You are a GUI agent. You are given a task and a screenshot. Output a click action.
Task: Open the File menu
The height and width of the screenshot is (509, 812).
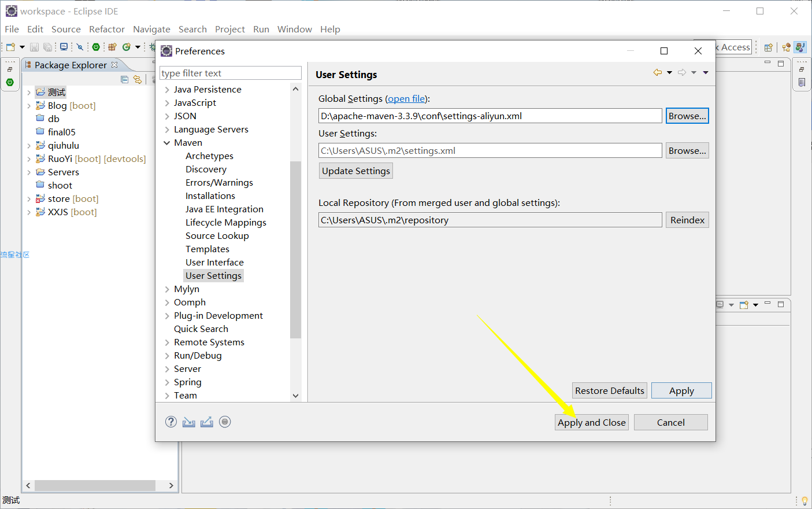[12, 29]
